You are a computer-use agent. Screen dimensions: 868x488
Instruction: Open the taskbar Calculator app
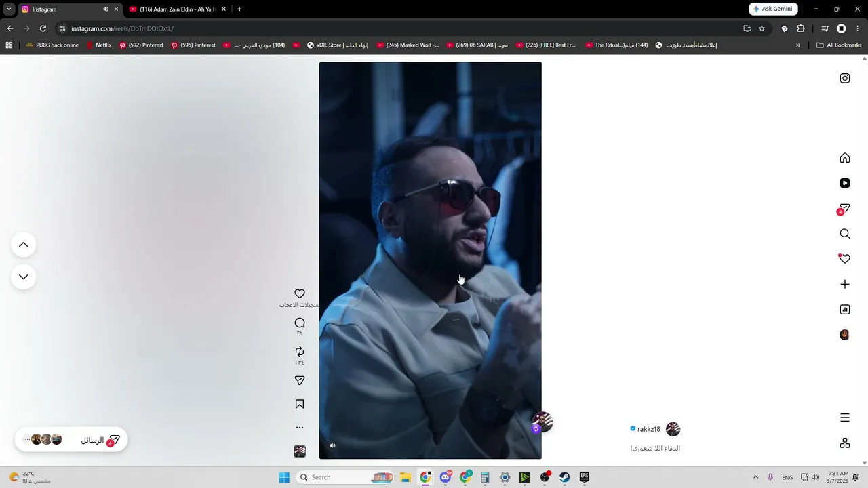click(x=485, y=477)
